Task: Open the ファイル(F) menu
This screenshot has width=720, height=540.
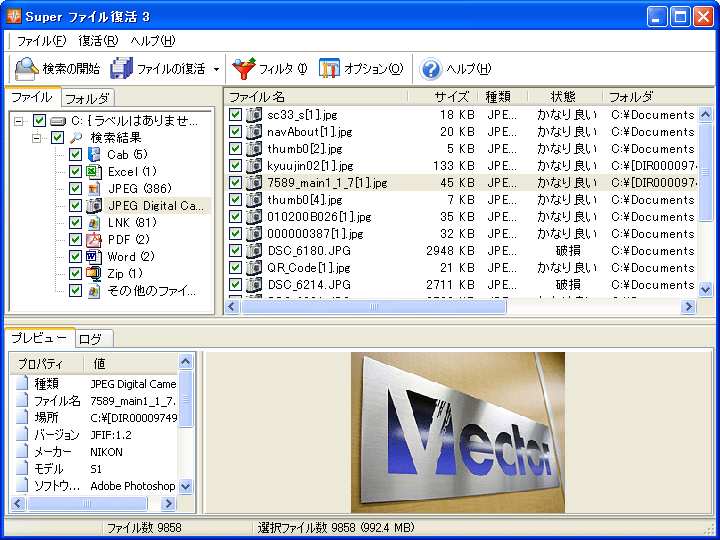Action: [x=41, y=41]
